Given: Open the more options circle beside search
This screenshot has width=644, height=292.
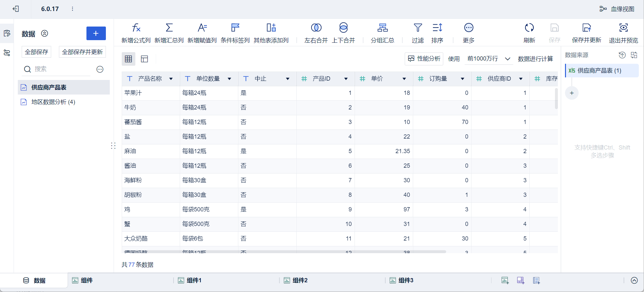Looking at the screenshot, I should [x=100, y=69].
